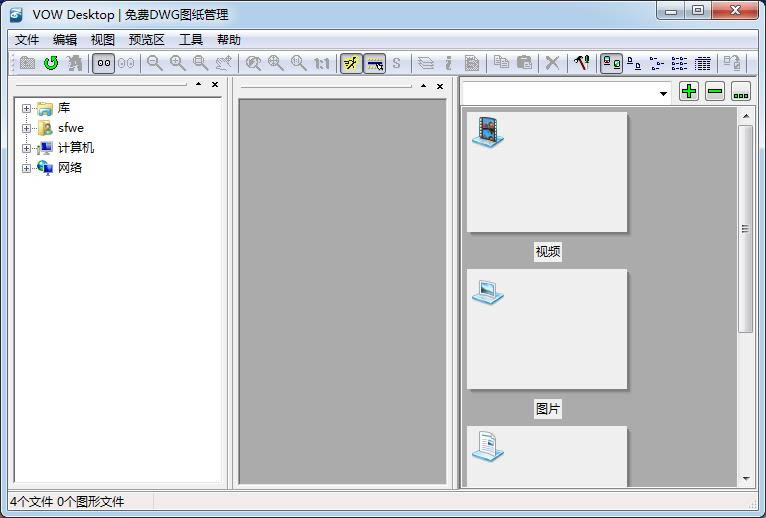Expand the 库 tree node
The height and width of the screenshot is (518, 766).
click(26, 108)
